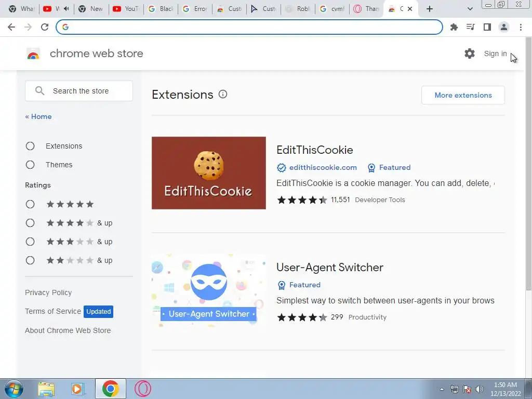This screenshot has width=532, height=399.
Task: Open the Extensions puzzle-piece icon
Action: 454,27
